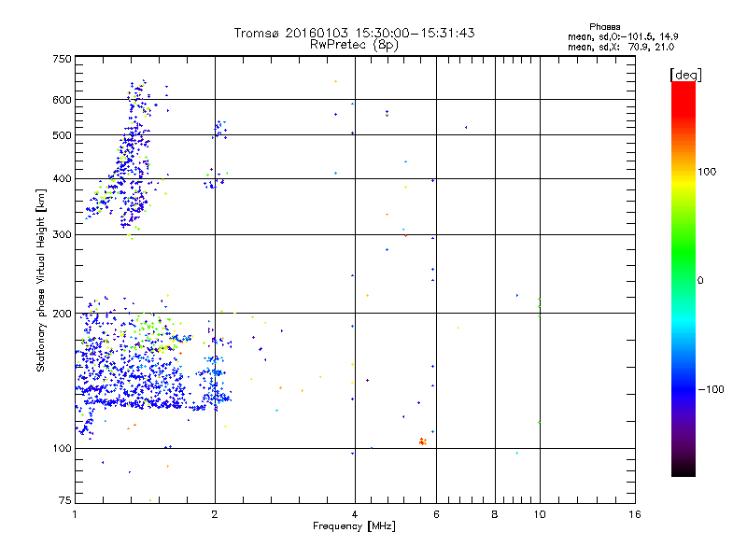Click the x-axis tick label '1'

(75, 514)
